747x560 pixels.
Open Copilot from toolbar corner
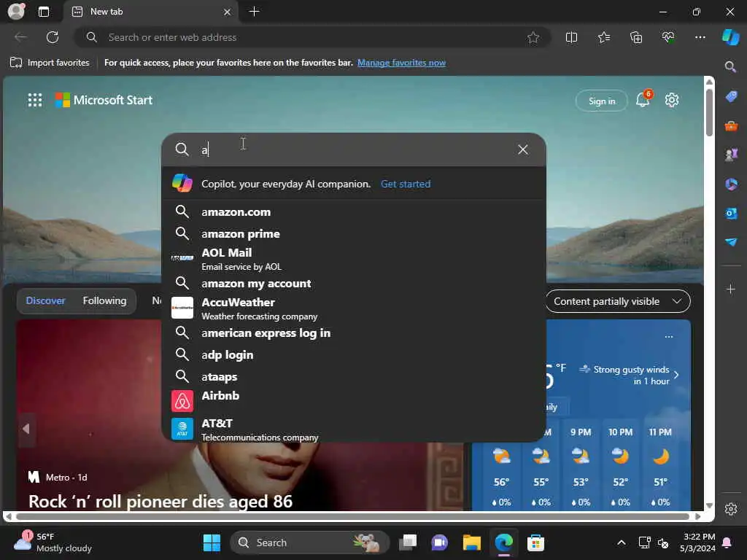tap(730, 37)
